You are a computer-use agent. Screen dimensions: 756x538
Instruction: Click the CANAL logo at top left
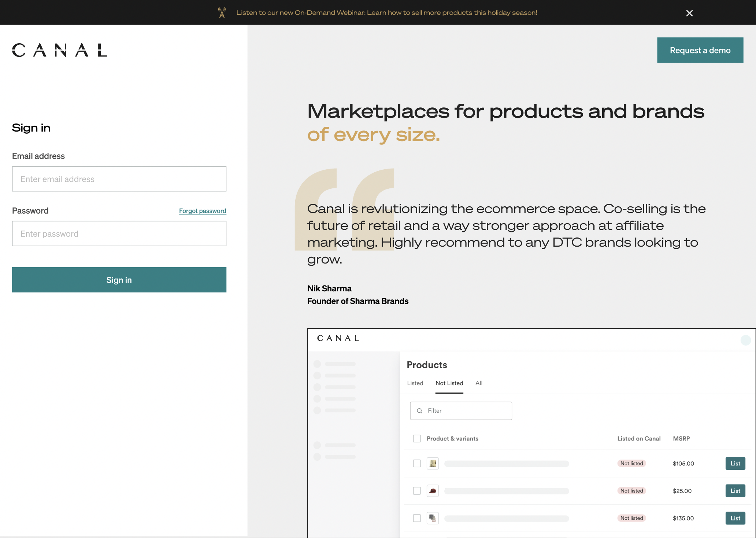pyautogui.click(x=60, y=50)
